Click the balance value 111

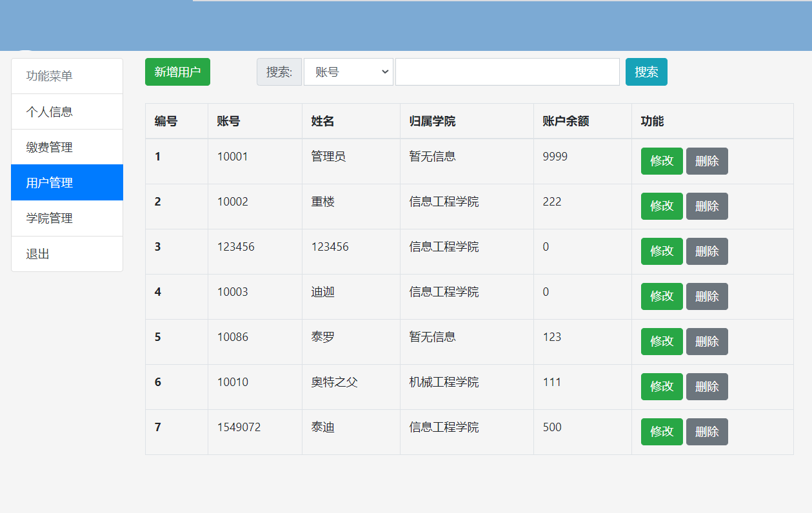[x=552, y=382]
